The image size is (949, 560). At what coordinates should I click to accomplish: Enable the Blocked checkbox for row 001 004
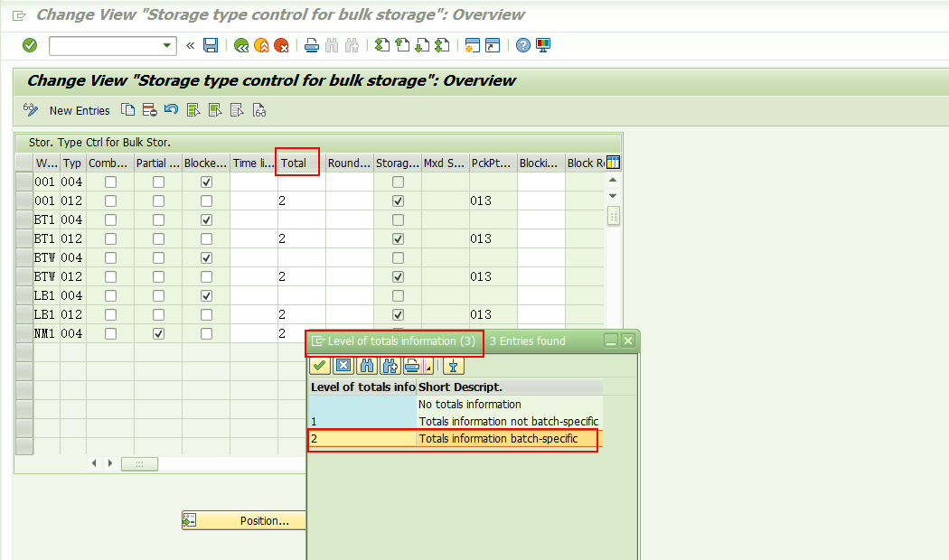point(206,182)
